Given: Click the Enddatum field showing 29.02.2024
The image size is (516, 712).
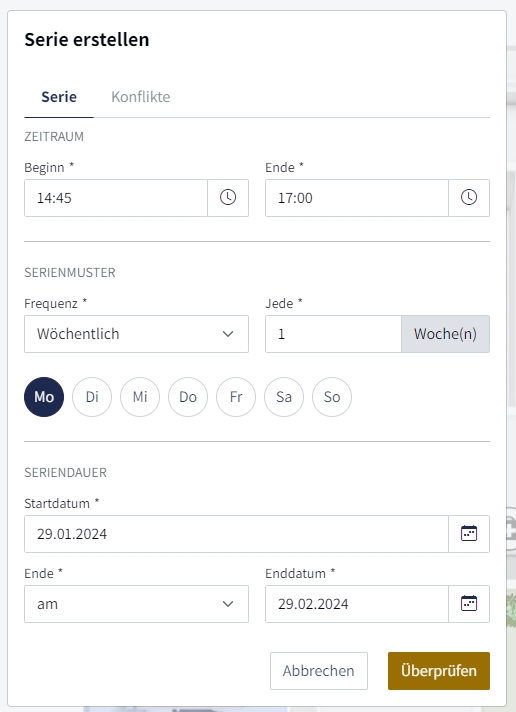Looking at the screenshot, I should coord(357,603).
